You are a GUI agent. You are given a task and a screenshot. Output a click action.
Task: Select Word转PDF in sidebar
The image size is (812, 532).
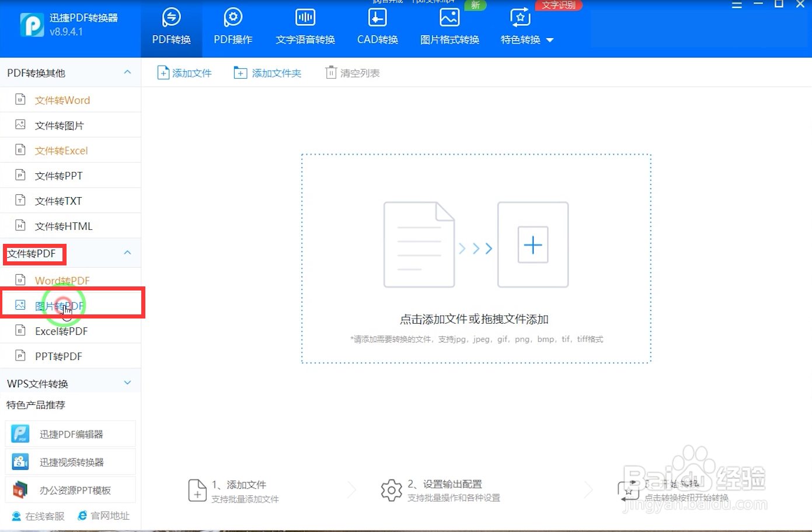pos(70,281)
